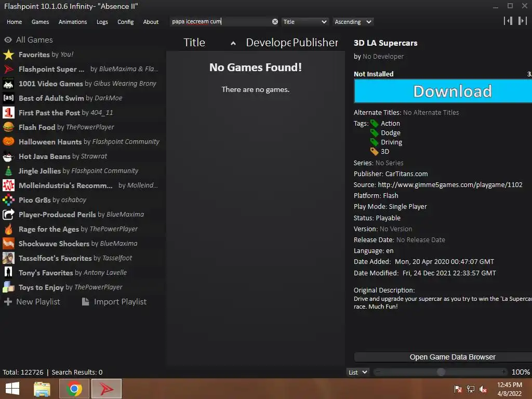Switch to the Animations tab
The image size is (532, 399).
pos(73,22)
